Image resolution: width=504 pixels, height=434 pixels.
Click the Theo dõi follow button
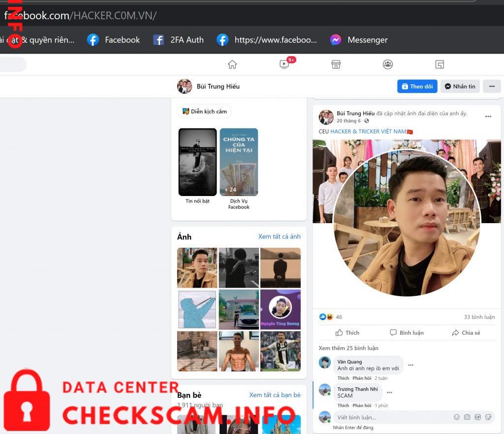point(417,86)
